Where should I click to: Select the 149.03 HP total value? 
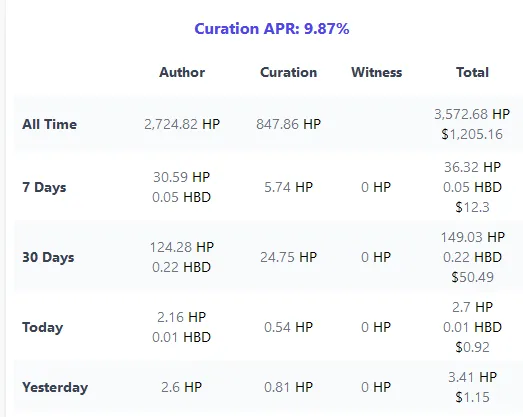tap(473, 237)
